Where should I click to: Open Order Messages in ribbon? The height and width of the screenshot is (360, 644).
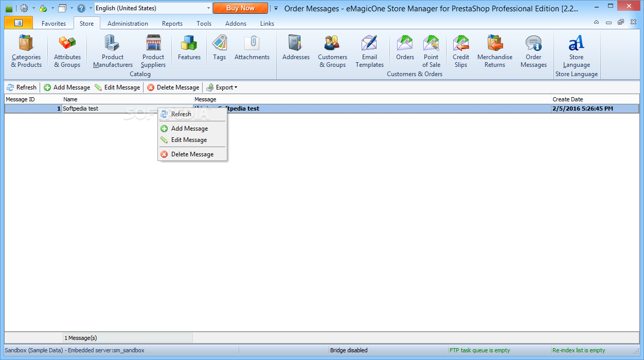[x=533, y=51]
